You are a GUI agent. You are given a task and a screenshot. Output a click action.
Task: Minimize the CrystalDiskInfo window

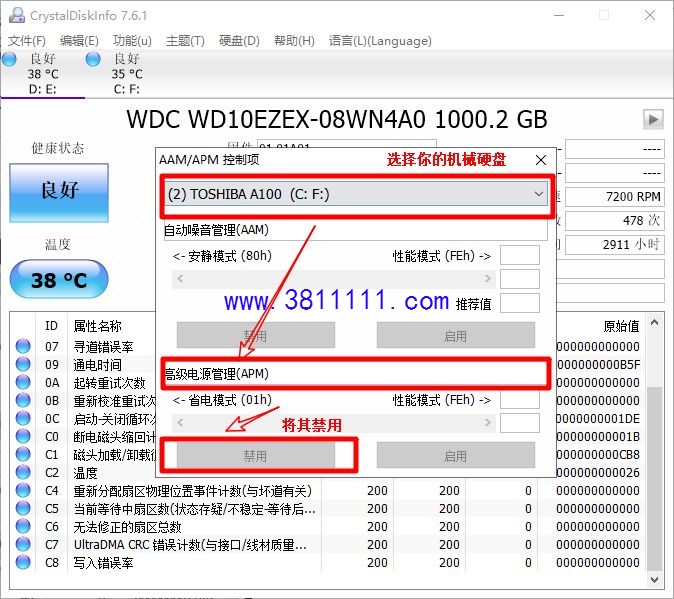[559, 15]
